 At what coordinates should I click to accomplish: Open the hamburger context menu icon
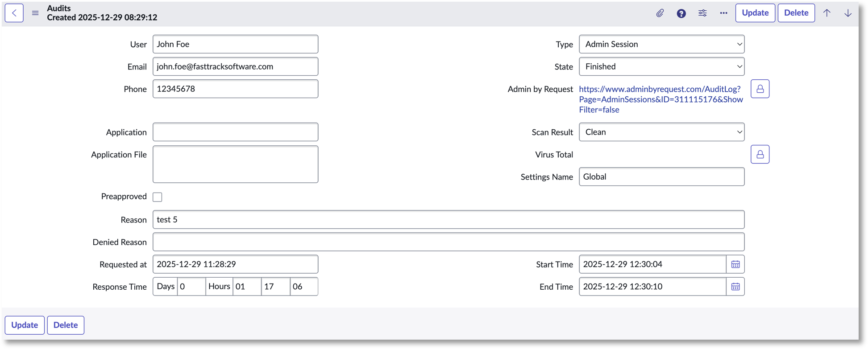[x=35, y=13]
